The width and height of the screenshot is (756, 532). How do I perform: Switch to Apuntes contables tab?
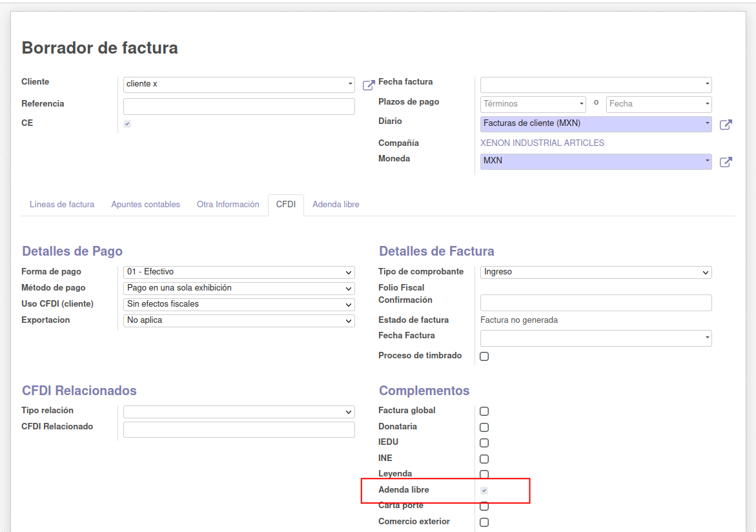(145, 205)
